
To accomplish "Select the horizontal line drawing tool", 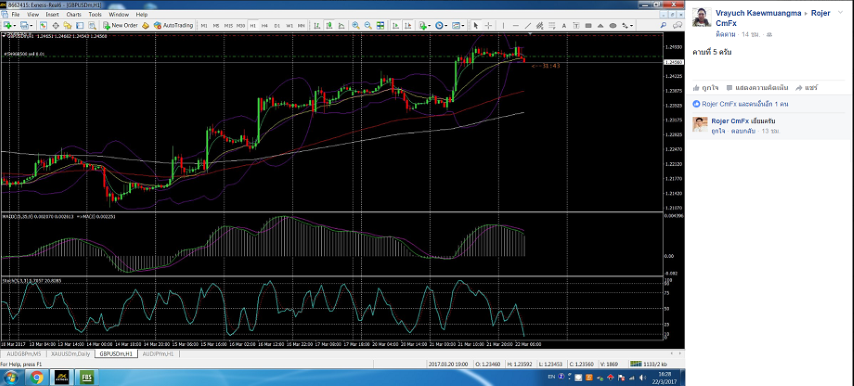I will pos(516,25).
